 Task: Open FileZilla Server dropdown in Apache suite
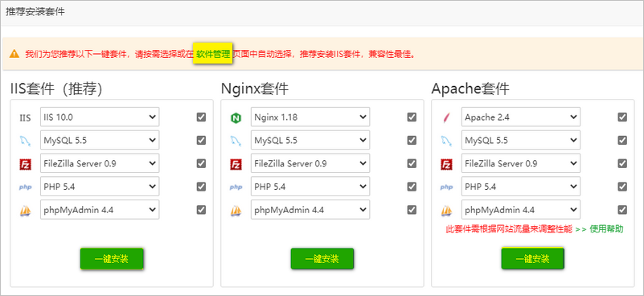tap(521, 163)
